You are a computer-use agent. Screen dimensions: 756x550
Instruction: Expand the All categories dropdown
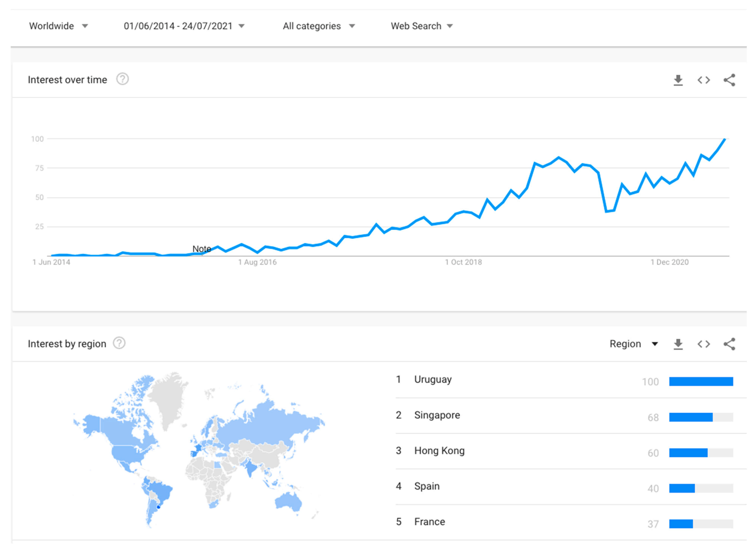[x=319, y=26]
